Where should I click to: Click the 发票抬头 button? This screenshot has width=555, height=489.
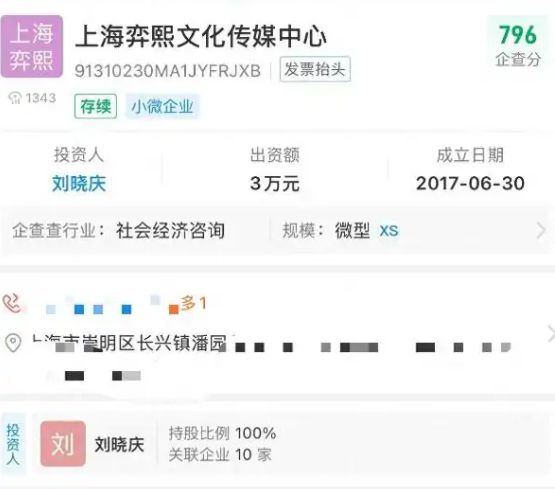[315, 69]
